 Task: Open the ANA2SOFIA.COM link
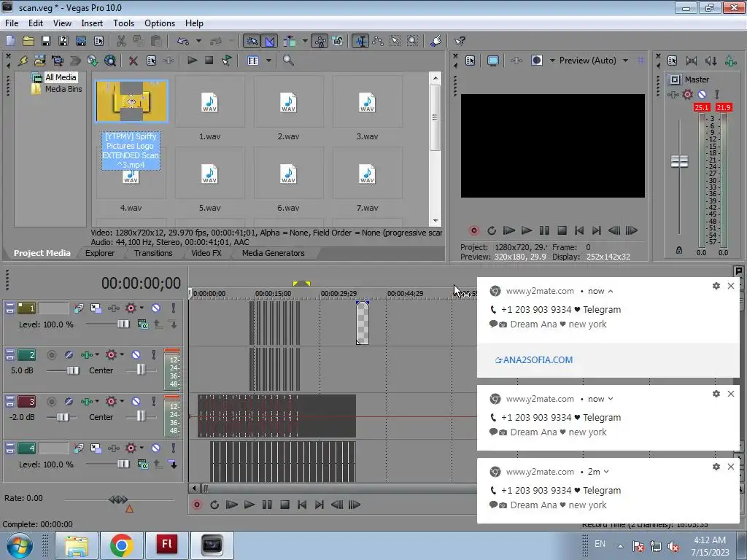534,360
